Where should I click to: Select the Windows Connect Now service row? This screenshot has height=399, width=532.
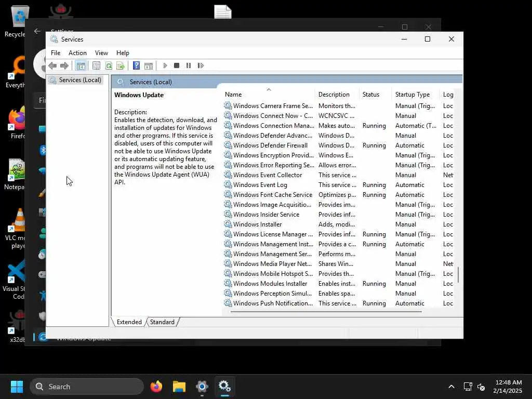pos(339,116)
